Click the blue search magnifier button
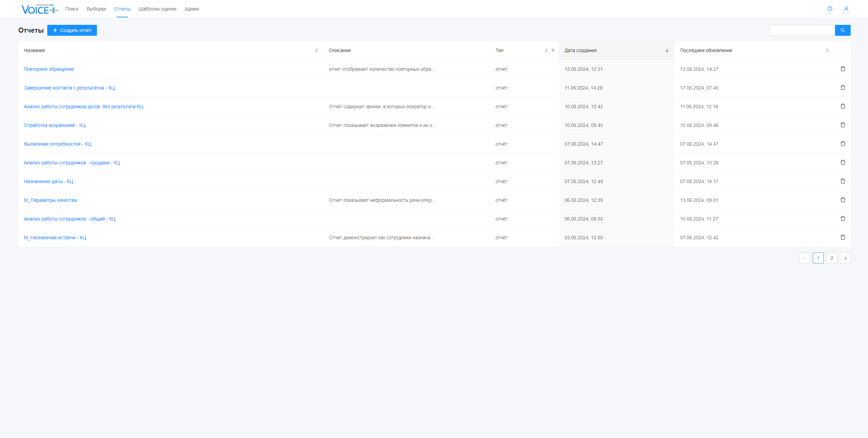The width and height of the screenshot is (868, 438). (x=842, y=30)
